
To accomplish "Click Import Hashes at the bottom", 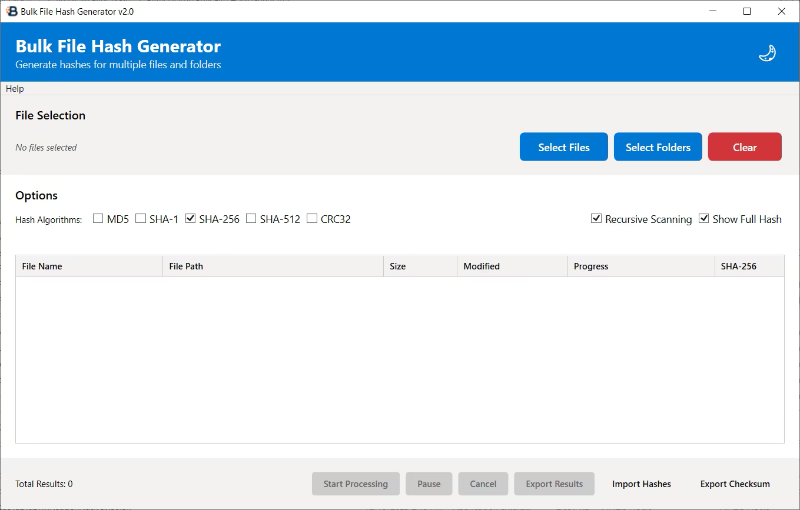I will pyautogui.click(x=641, y=484).
